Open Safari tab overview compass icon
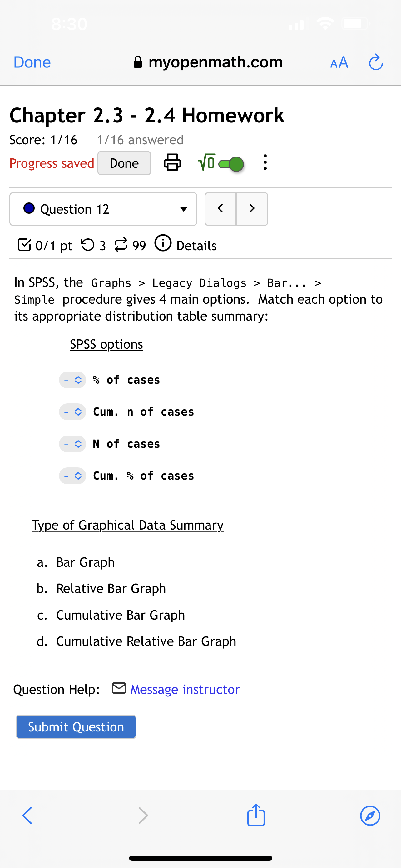This screenshot has height=868, width=401. (x=370, y=816)
